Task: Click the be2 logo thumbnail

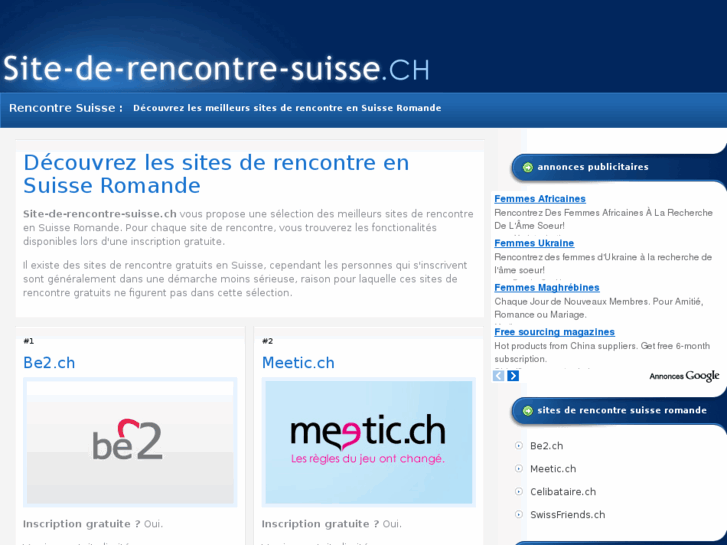Action: tap(130, 442)
